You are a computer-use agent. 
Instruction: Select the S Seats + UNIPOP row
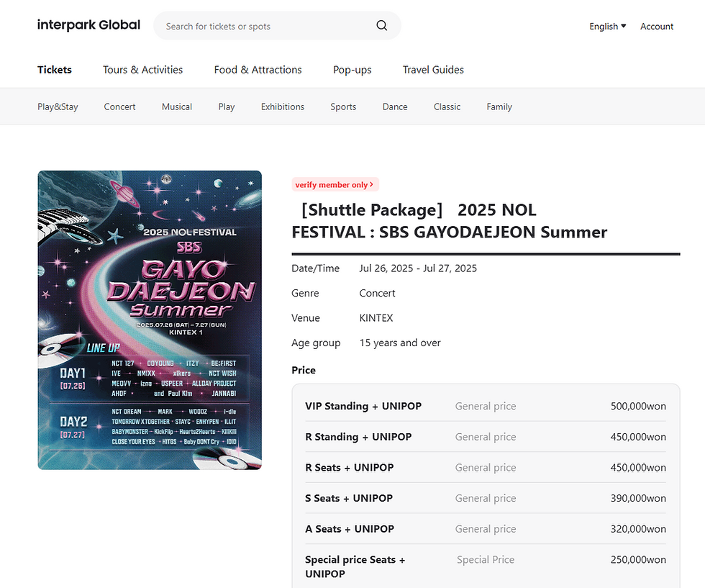coord(486,498)
